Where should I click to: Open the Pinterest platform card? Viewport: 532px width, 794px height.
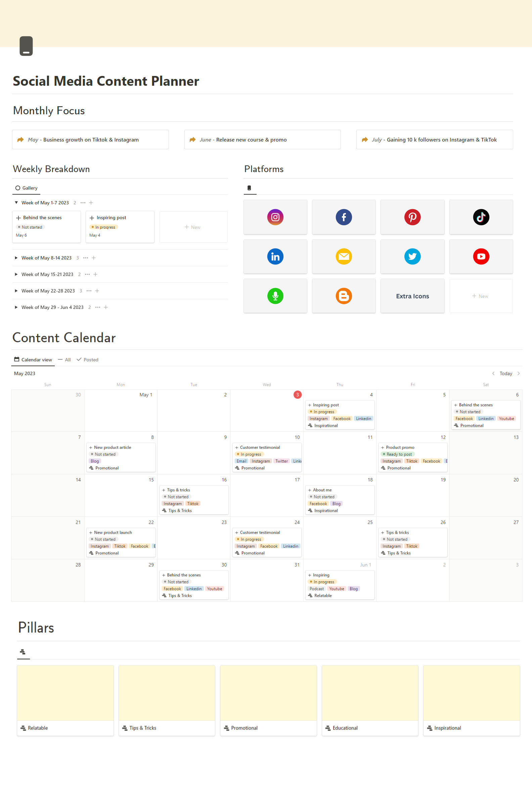coord(412,217)
